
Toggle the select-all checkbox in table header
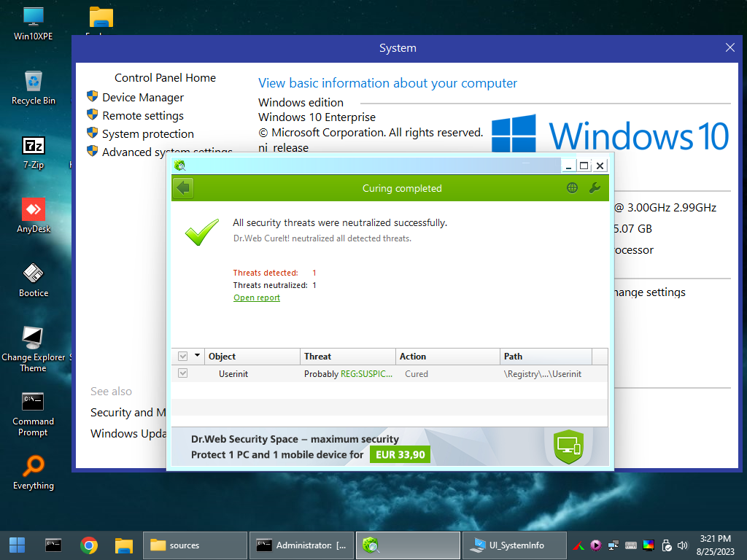(x=182, y=356)
